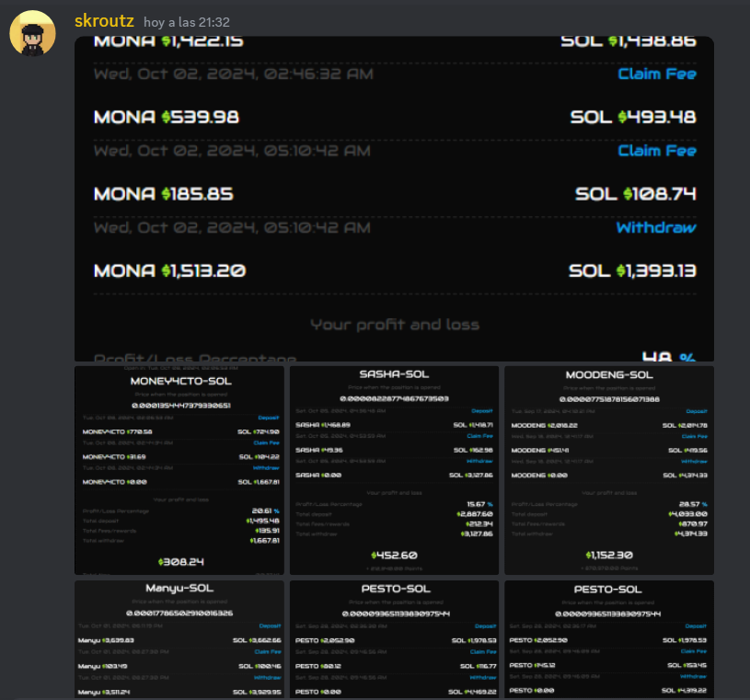Open the Manyu-SOL image thumbnail

coord(179,638)
